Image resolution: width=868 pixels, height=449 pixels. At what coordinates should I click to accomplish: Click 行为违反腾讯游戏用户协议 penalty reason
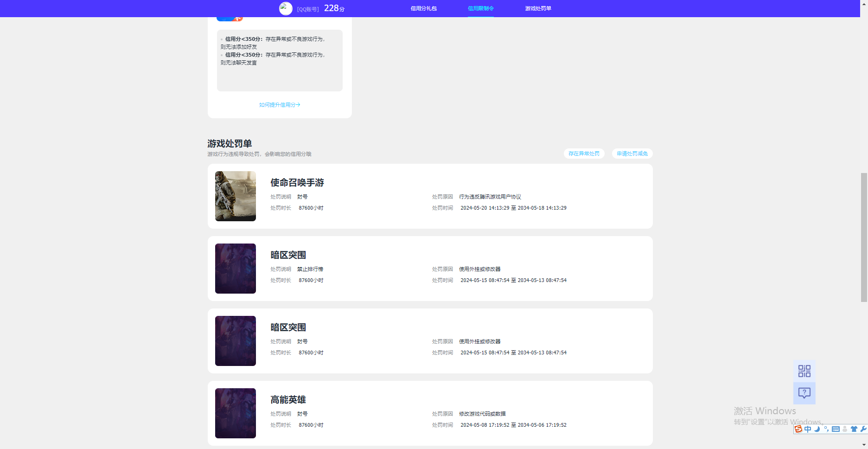coord(490,197)
